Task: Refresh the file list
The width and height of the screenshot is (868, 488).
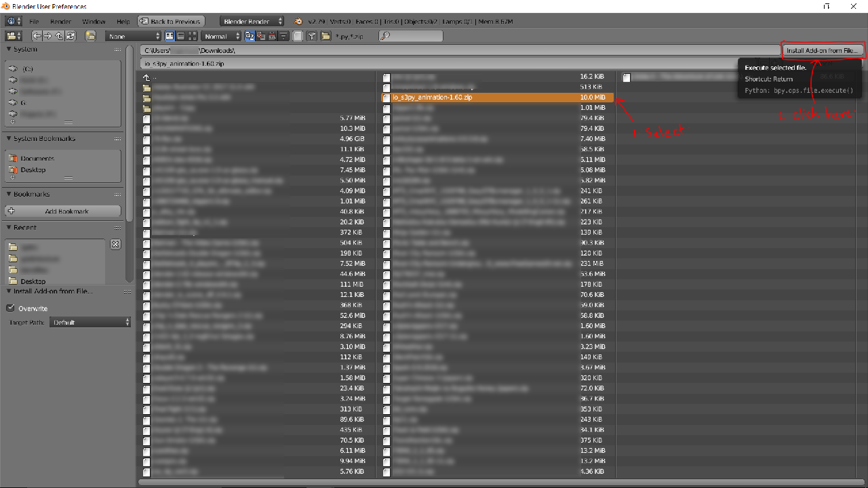Action: click(70, 36)
